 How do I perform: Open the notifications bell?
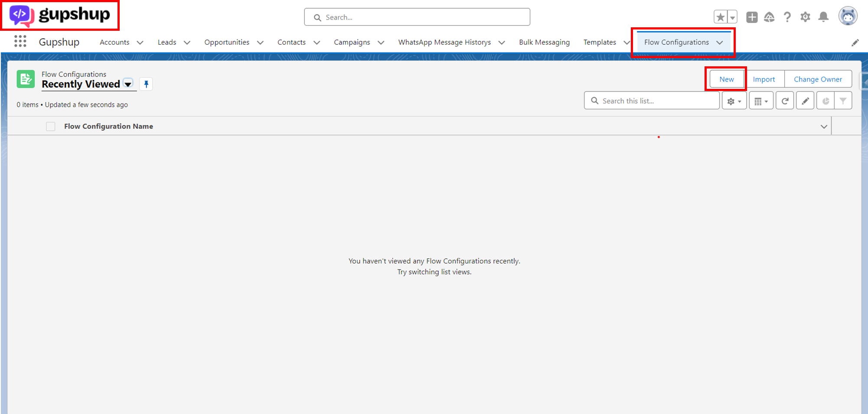(823, 17)
